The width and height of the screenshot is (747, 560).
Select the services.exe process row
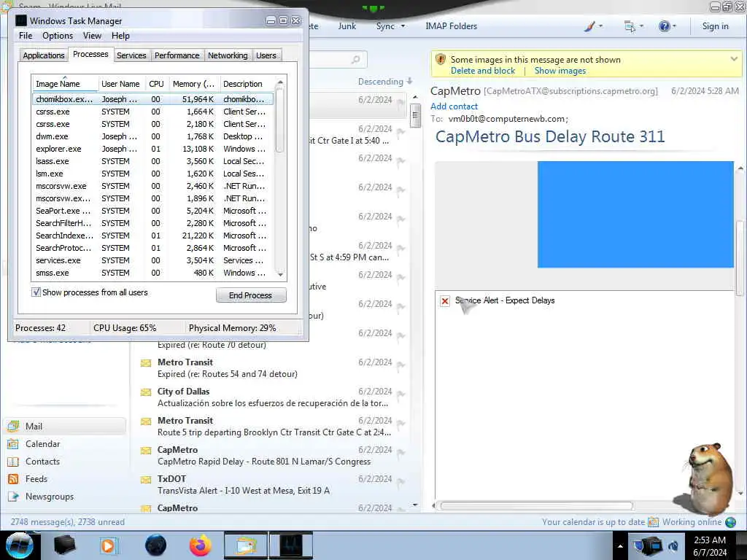152,260
